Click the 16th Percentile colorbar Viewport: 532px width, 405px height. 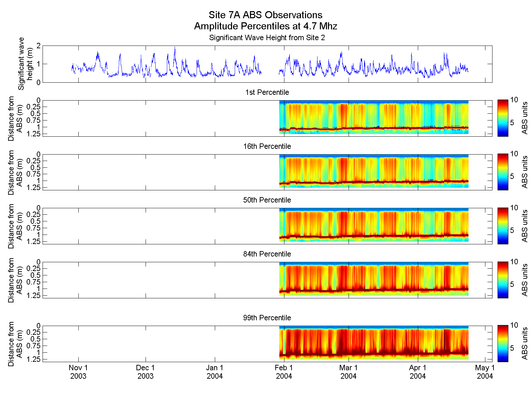pyautogui.click(x=503, y=172)
